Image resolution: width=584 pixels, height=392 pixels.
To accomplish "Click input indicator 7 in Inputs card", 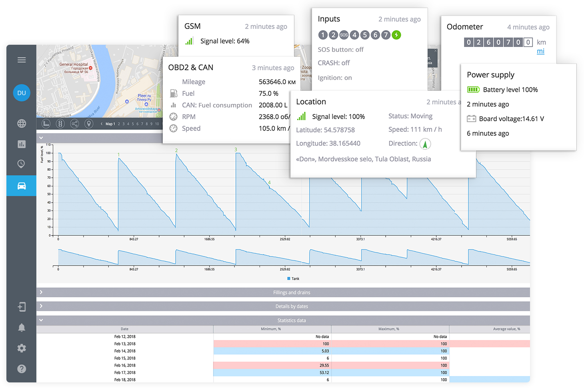I will coord(386,35).
